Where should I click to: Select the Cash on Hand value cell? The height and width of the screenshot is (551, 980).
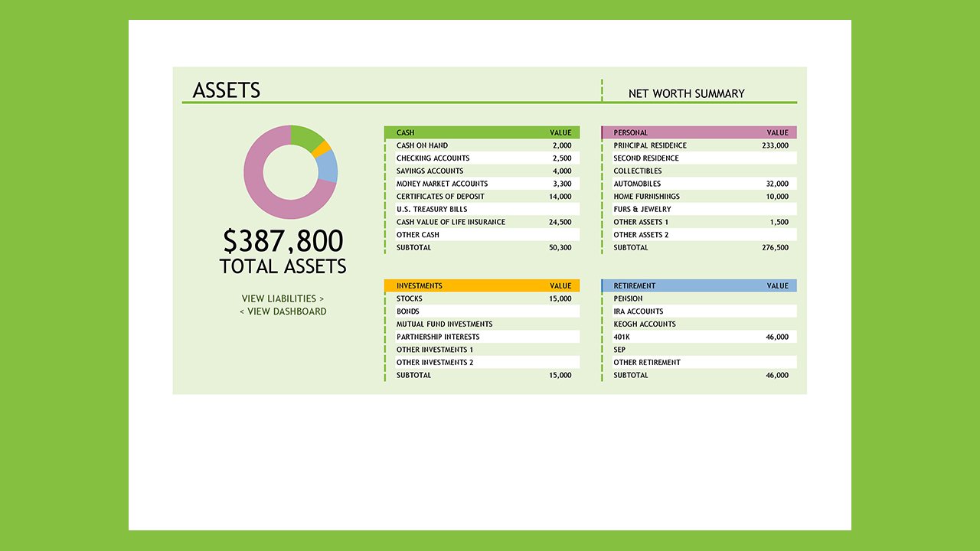(563, 145)
